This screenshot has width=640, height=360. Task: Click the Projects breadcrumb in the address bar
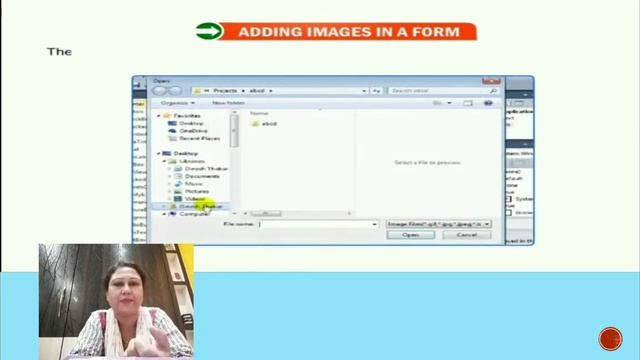225,91
